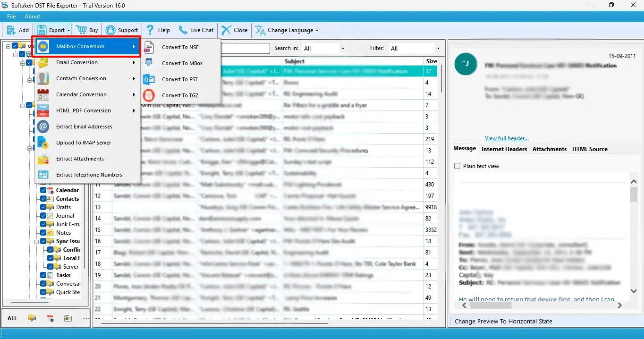Viewport: 644px width, 339px height.
Task: Click the Outlook Convert To PST icon
Action: (x=149, y=79)
